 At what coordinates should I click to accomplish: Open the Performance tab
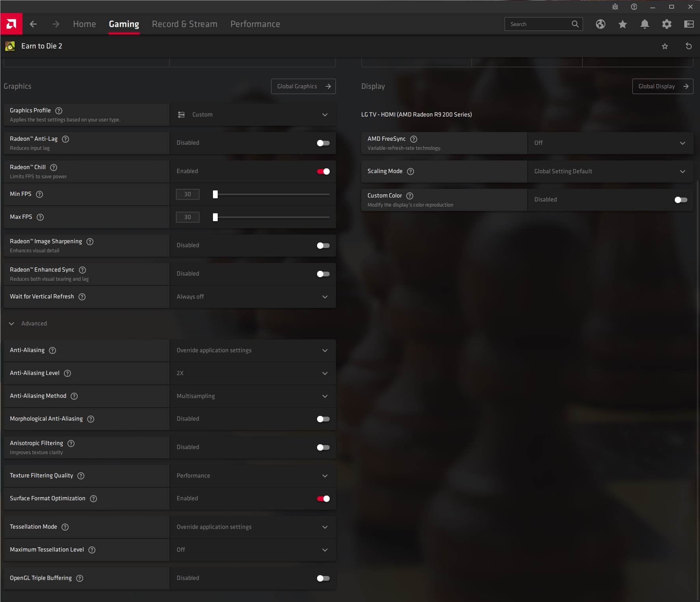(x=255, y=24)
